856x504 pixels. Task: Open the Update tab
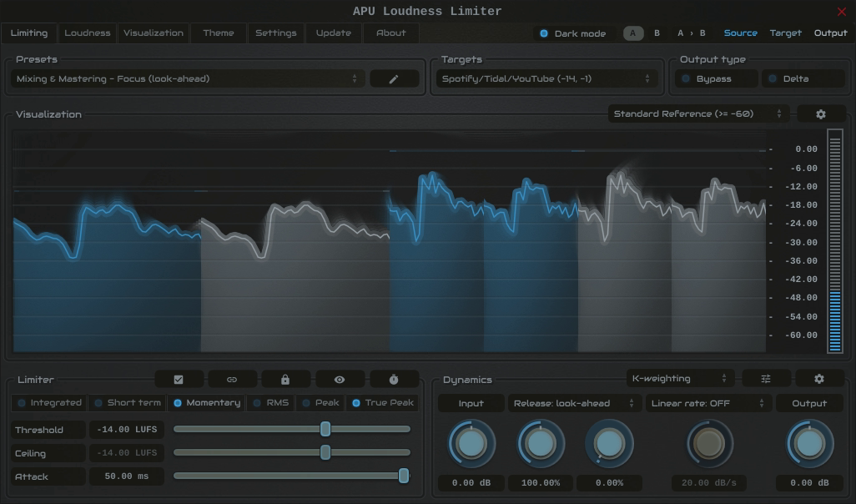pos(334,33)
